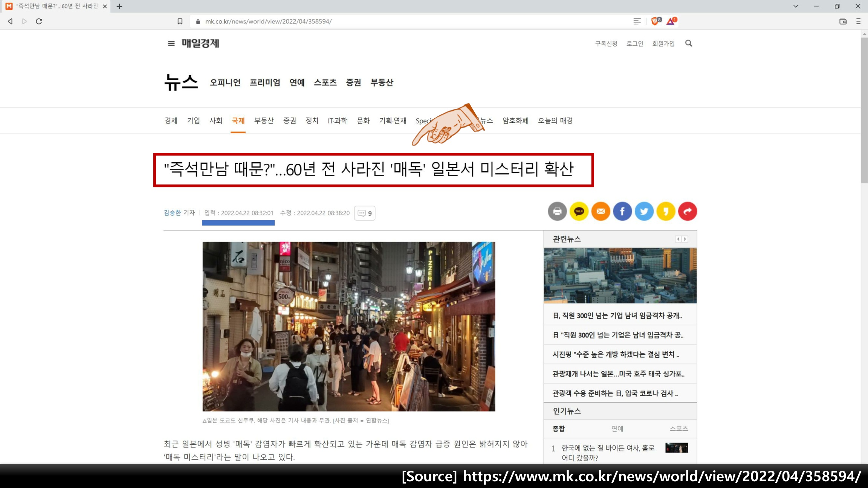Viewport: 868px width, 488px height.
Task: Share article on Facebook
Action: coord(622,211)
